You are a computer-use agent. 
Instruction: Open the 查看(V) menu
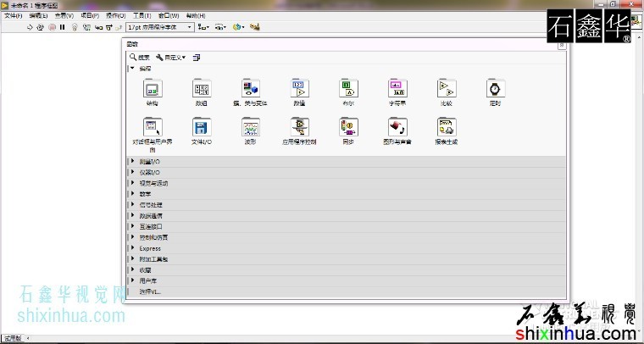pos(64,15)
